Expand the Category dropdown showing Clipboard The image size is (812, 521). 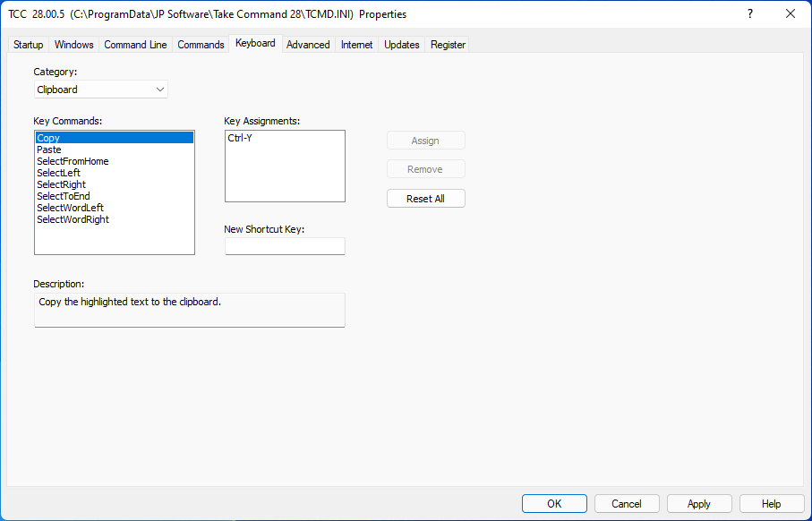coord(101,90)
